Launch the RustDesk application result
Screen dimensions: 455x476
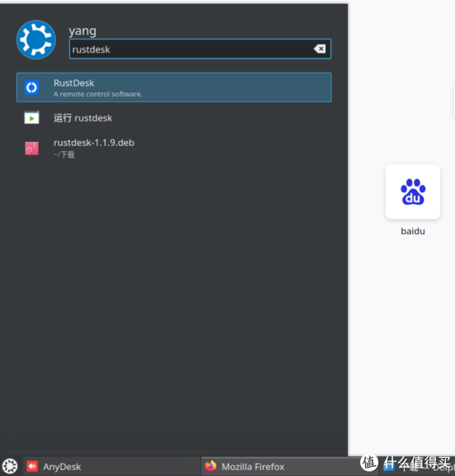click(x=174, y=87)
